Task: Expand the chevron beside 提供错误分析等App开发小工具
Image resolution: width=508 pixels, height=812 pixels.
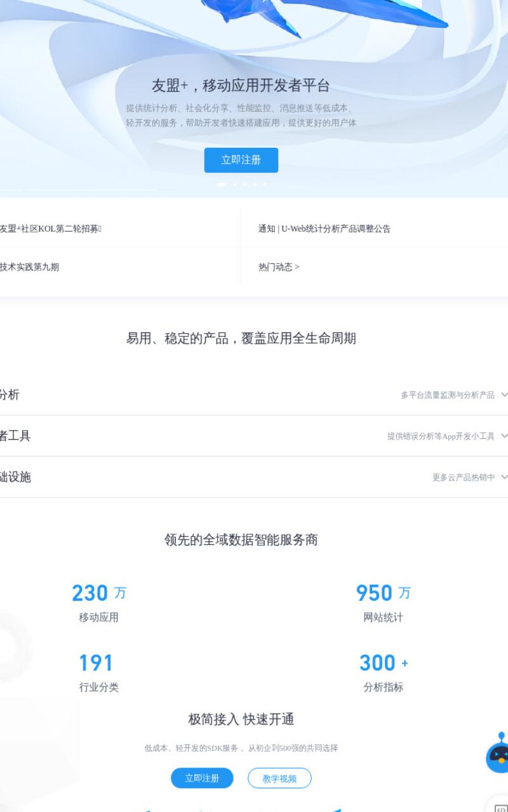Action: [x=504, y=436]
